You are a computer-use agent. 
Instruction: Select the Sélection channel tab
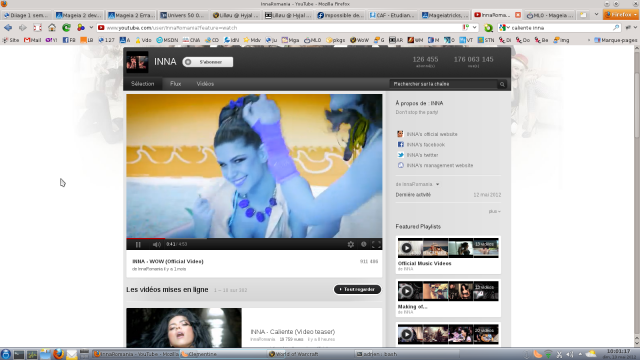[142, 84]
